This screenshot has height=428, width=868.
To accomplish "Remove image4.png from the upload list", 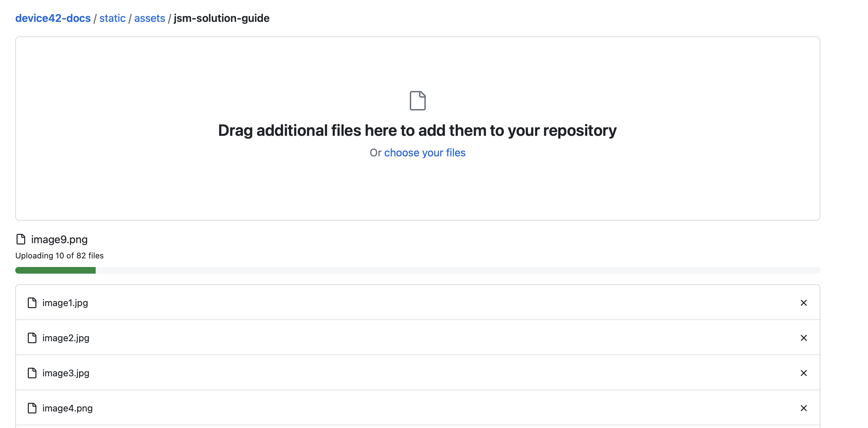I will pos(804,408).
